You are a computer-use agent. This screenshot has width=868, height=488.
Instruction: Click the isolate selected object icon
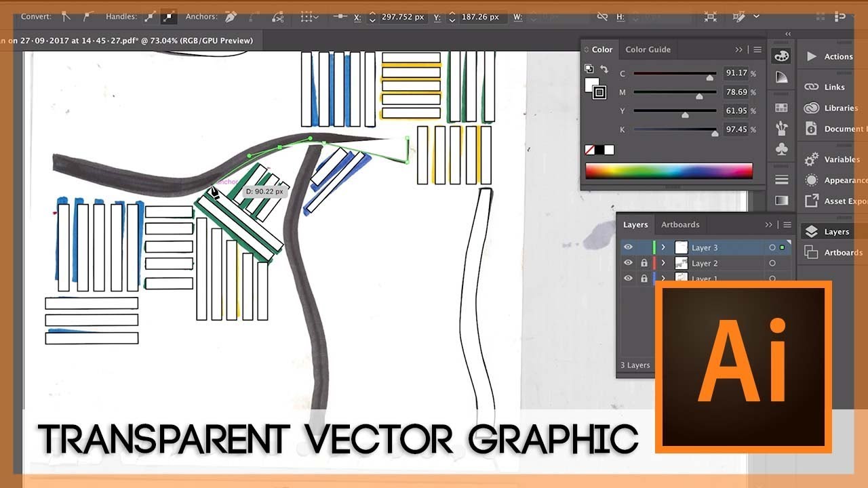(x=710, y=16)
